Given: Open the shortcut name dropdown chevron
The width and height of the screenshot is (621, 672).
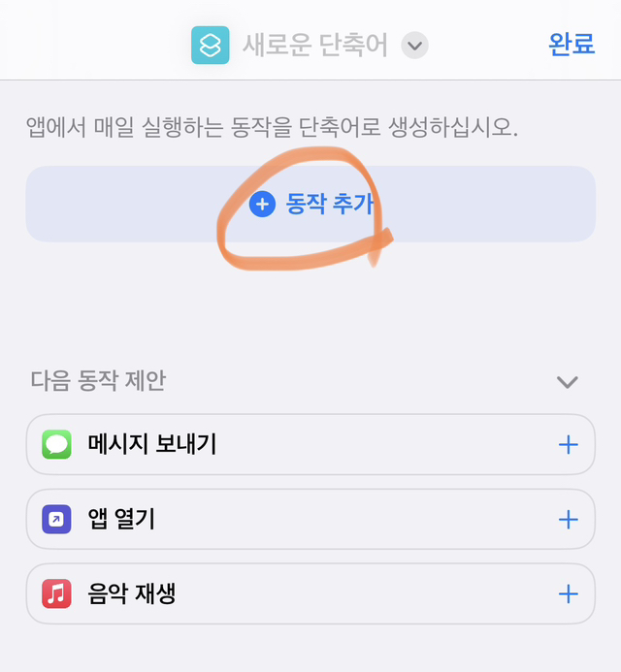Looking at the screenshot, I should (414, 45).
